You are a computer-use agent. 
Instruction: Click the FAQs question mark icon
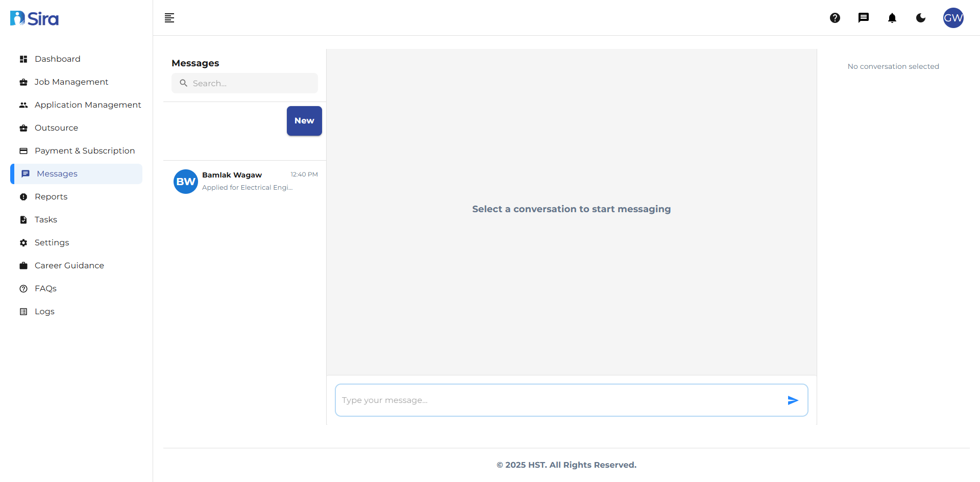(x=23, y=288)
